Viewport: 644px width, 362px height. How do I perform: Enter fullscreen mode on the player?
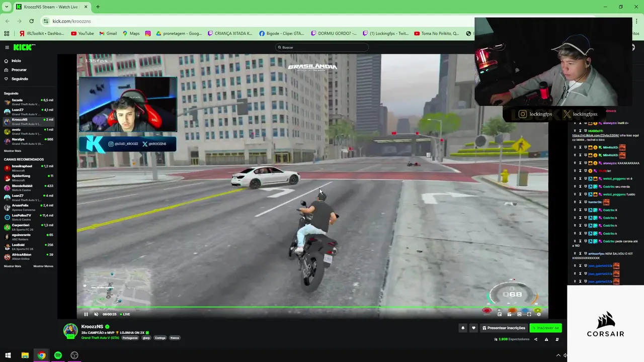coord(529,314)
